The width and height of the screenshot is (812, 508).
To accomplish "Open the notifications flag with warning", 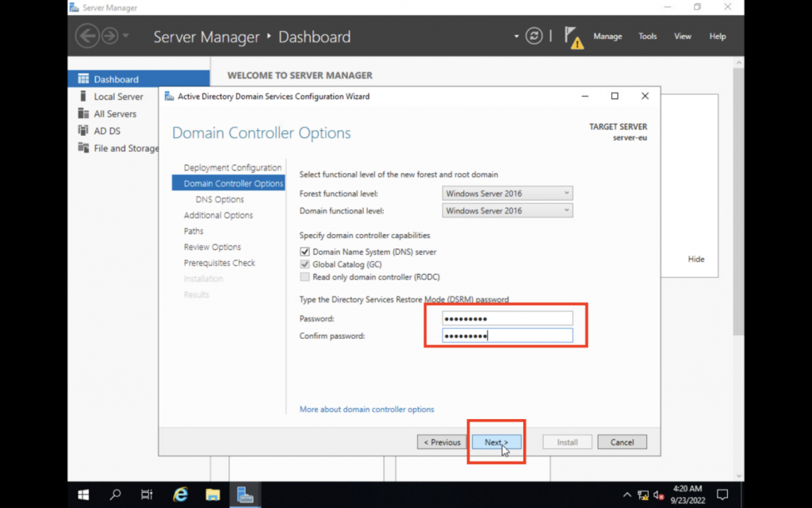I will point(573,37).
